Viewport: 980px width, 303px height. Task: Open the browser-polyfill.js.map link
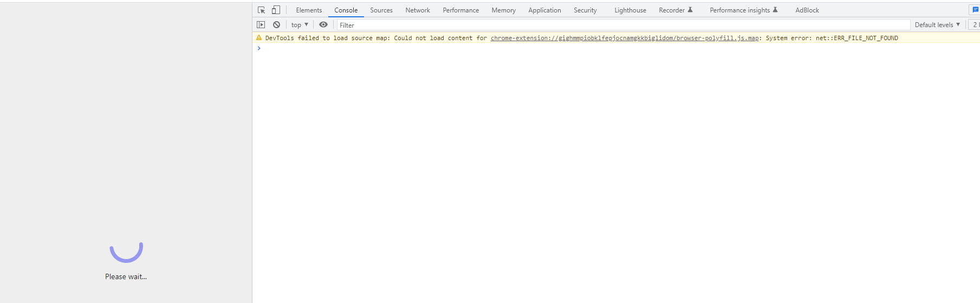625,38
